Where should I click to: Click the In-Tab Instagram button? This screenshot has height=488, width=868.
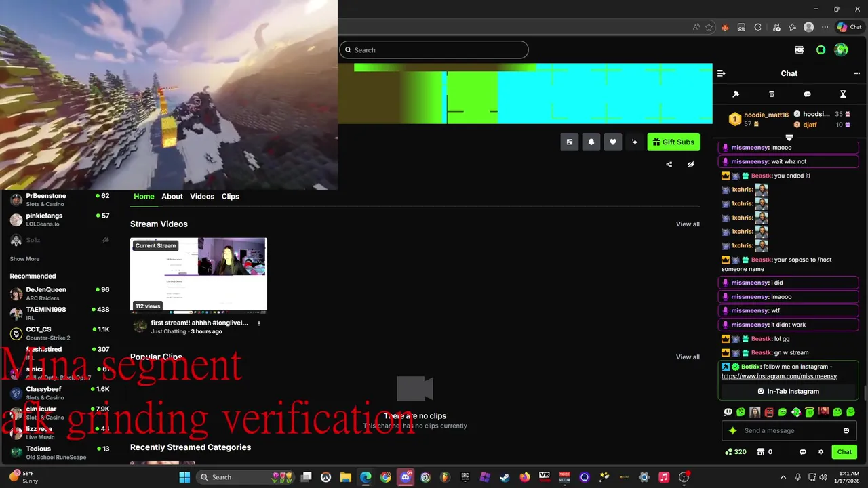click(788, 391)
